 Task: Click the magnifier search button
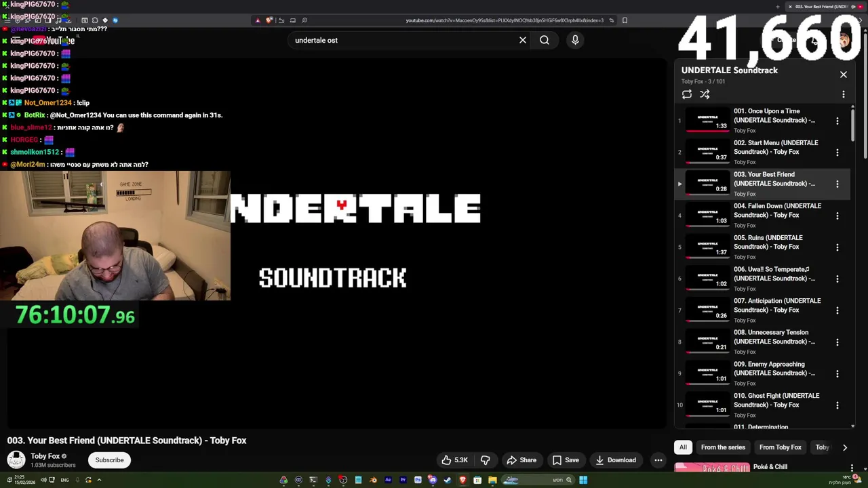tap(545, 40)
